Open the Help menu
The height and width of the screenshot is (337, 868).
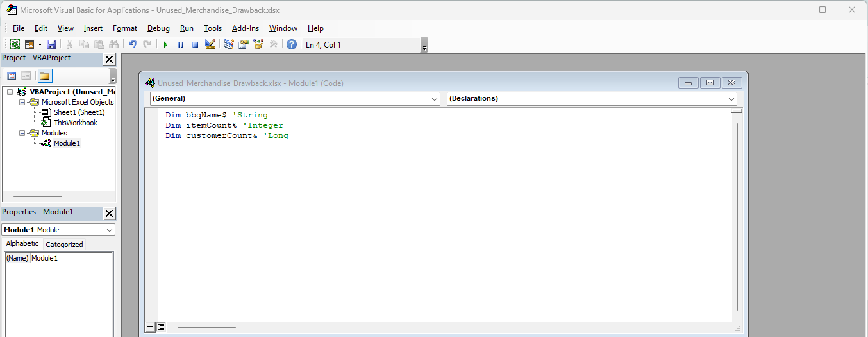[x=315, y=28]
